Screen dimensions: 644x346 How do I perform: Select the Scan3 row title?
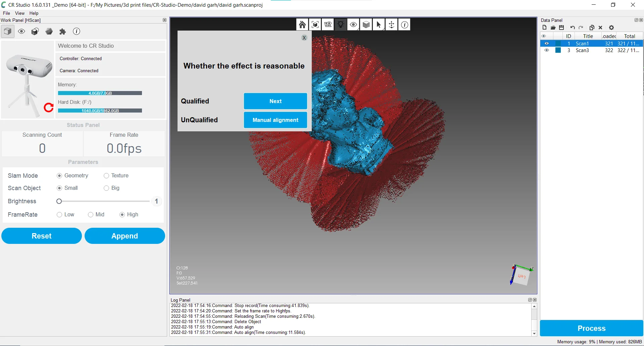click(x=582, y=50)
